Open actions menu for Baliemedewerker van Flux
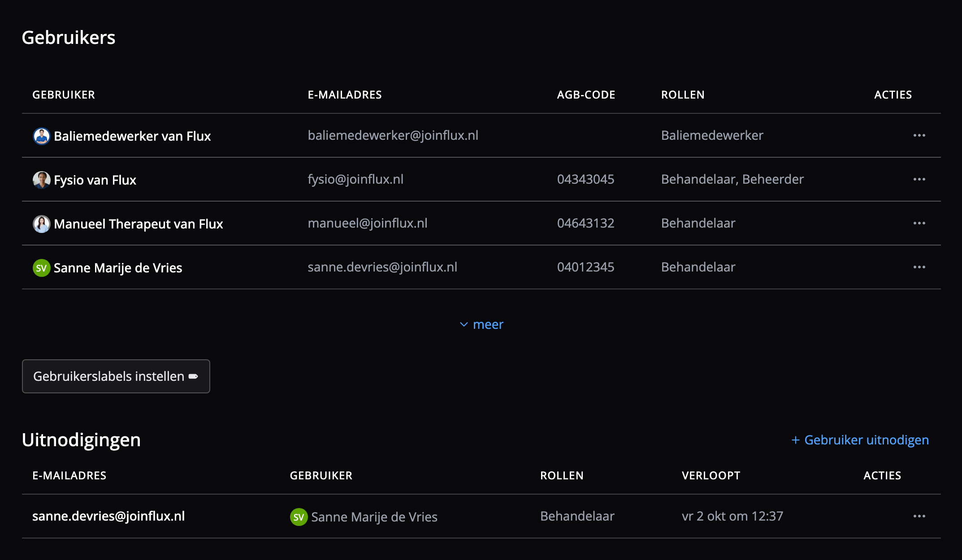 (919, 135)
